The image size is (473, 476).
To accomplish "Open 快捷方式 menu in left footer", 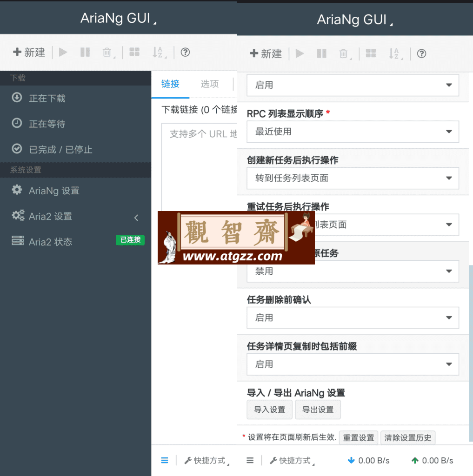I will (207, 461).
